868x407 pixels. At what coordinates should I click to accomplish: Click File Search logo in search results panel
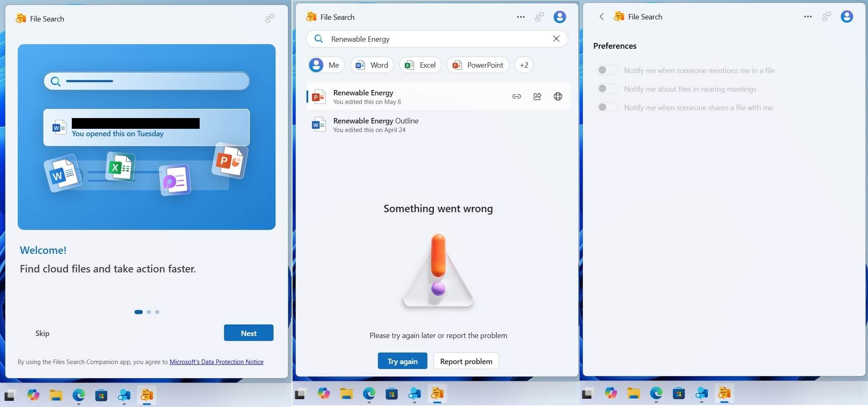(x=311, y=17)
